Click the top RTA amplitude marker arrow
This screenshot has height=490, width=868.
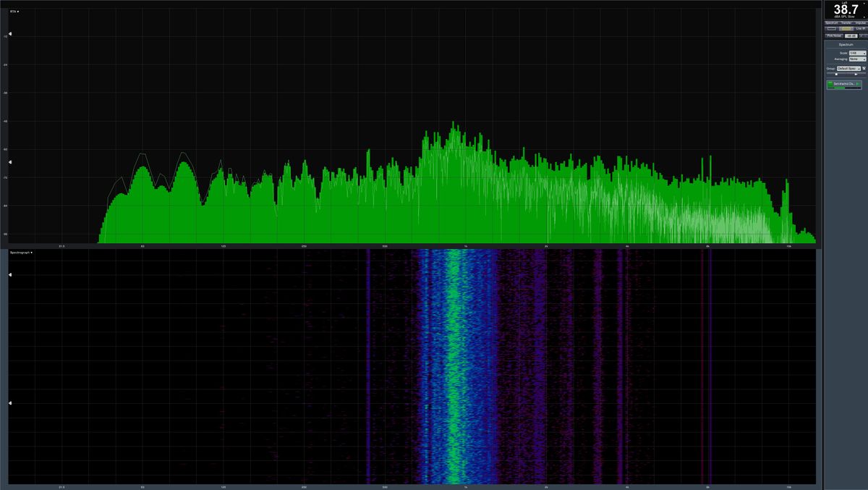point(10,33)
